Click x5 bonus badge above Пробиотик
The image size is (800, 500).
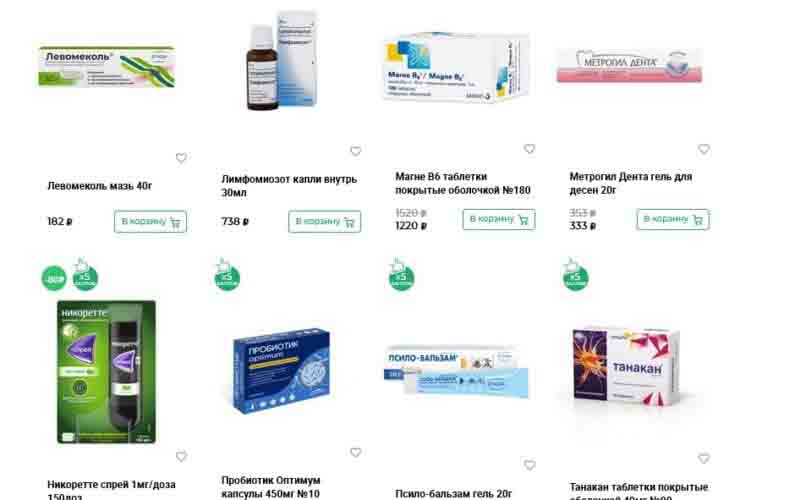point(227,276)
